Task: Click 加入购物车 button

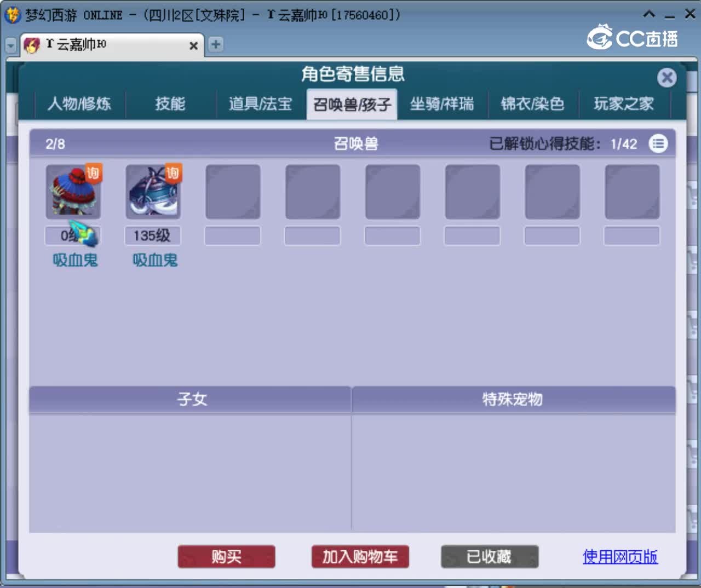Action: [360, 557]
